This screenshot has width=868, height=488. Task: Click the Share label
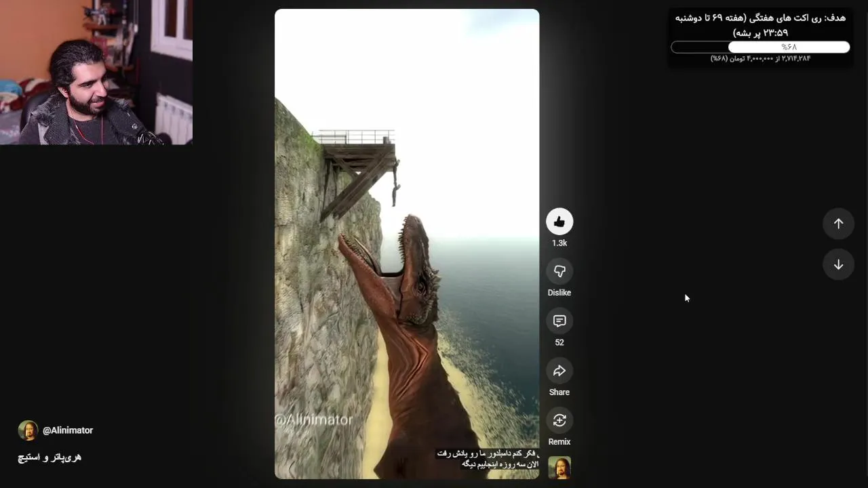(x=559, y=392)
